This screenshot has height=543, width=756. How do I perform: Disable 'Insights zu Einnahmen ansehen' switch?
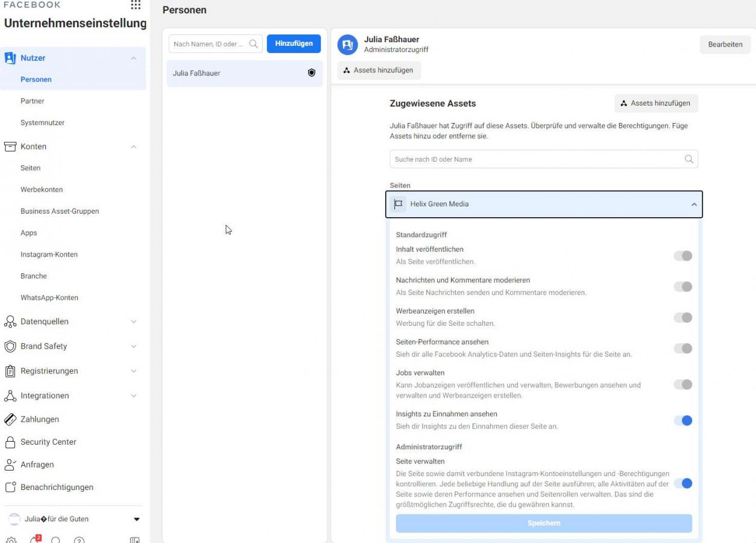coord(682,421)
